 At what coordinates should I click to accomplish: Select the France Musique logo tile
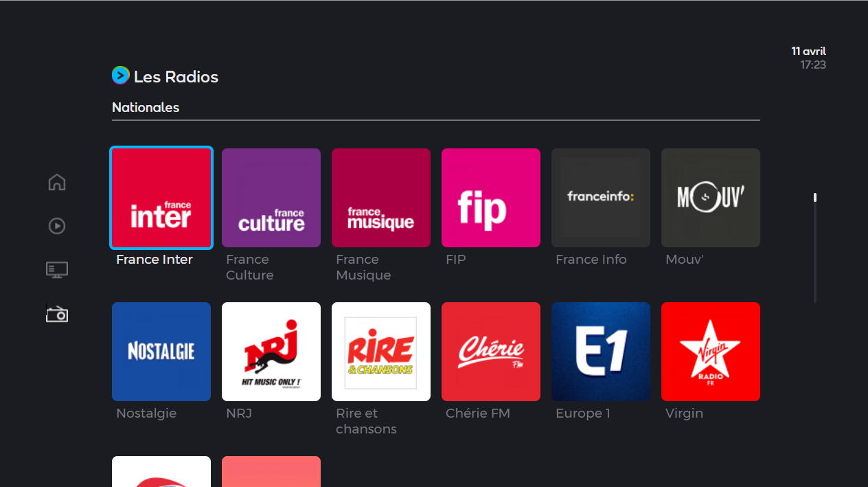point(381,198)
